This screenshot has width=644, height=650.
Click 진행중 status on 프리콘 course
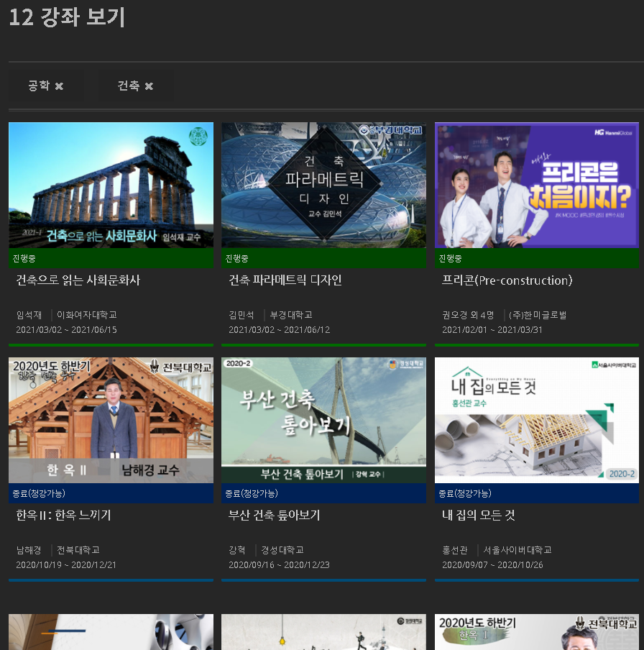point(450,259)
